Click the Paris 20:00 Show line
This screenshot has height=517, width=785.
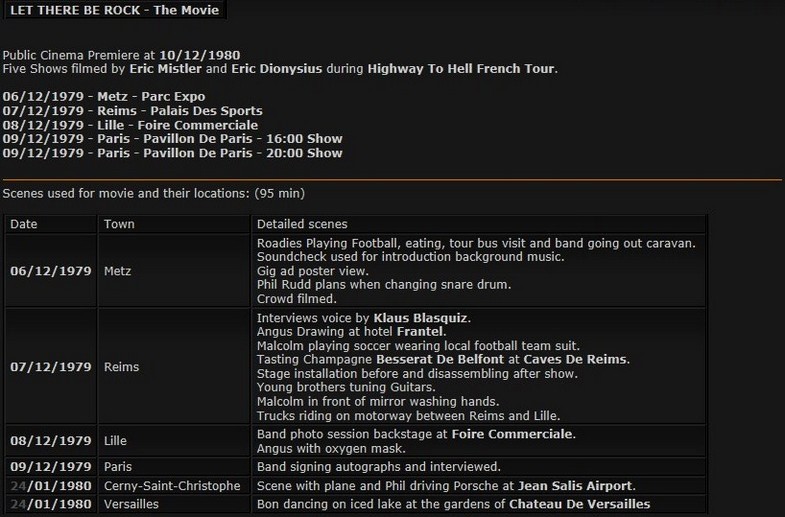click(172, 153)
